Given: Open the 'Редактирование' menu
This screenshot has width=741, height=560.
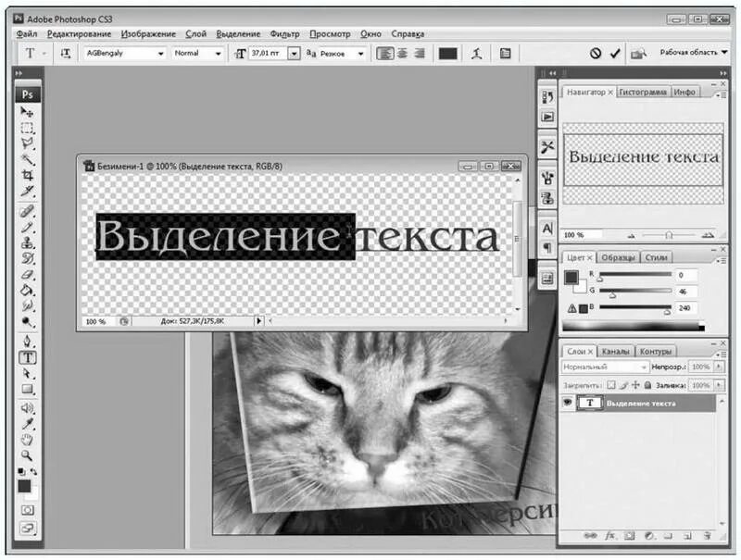Looking at the screenshot, I should (x=79, y=34).
